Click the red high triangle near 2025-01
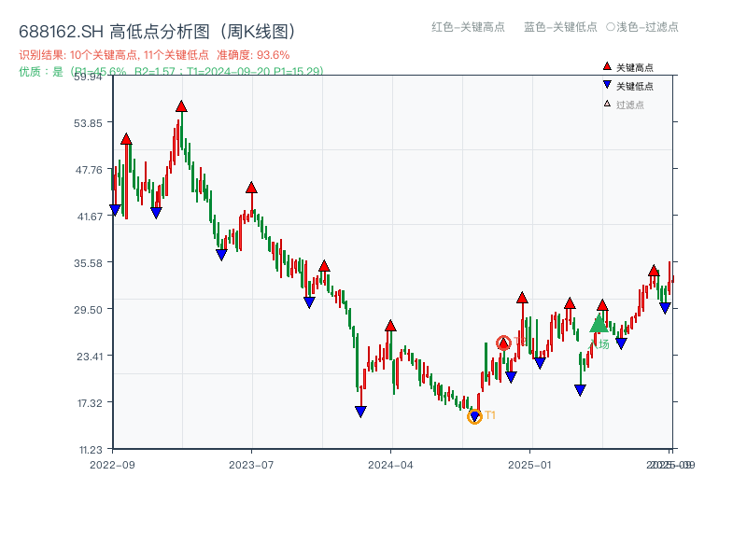 pyautogui.click(x=524, y=299)
